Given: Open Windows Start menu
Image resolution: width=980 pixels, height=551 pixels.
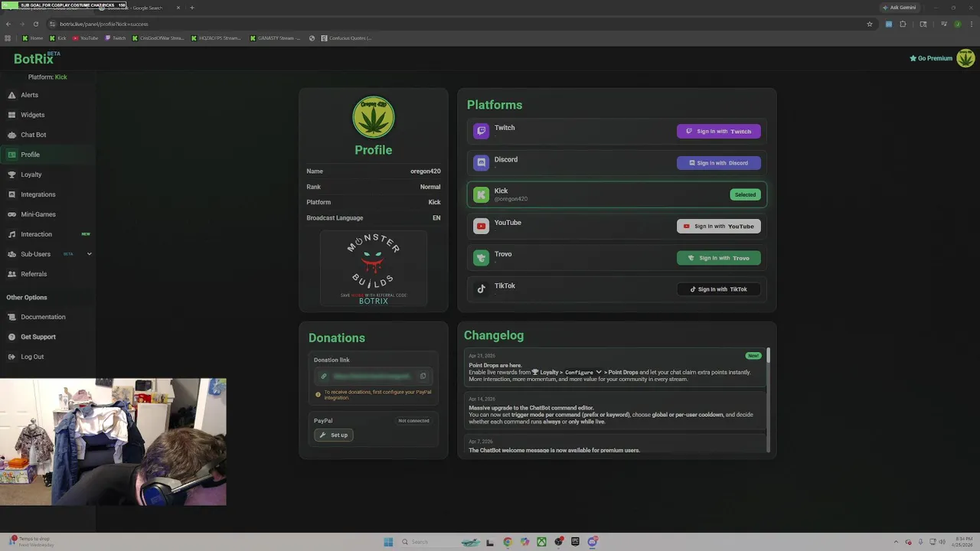Looking at the screenshot, I should point(388,542).
